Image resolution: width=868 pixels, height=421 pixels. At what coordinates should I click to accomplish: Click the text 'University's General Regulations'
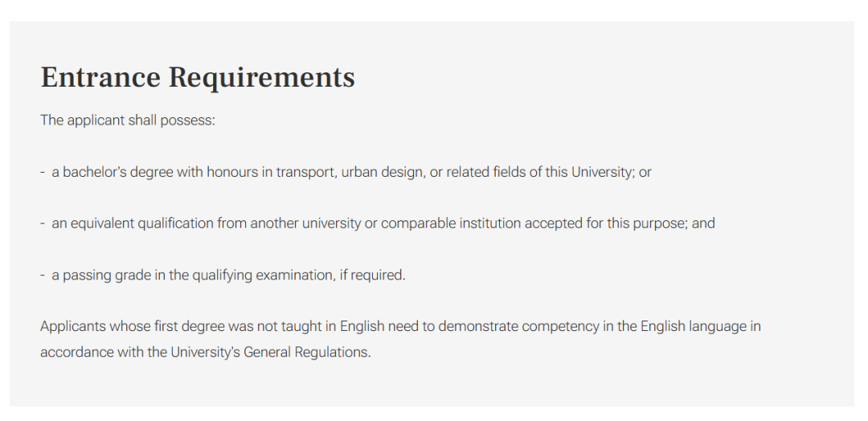269,353
